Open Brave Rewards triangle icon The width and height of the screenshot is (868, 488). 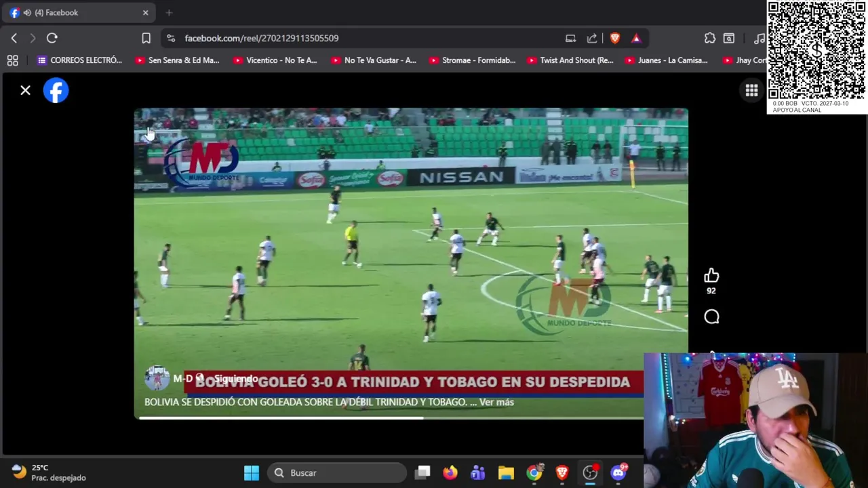(636, 38)
